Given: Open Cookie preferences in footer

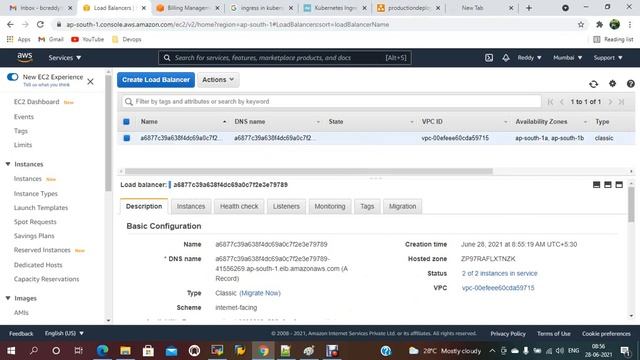Looking at the screenshot, I should pyautogui.click(x=606, y=333).
